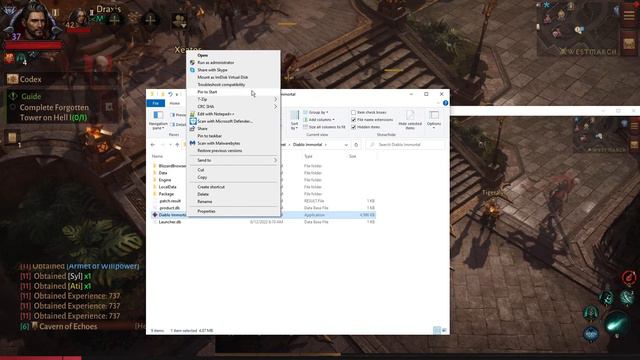The height and width of the screenshot is (360, 640).
Task: Expand the 7-Zip submenu
Action: pyautogui.click(x=233, y=99)
